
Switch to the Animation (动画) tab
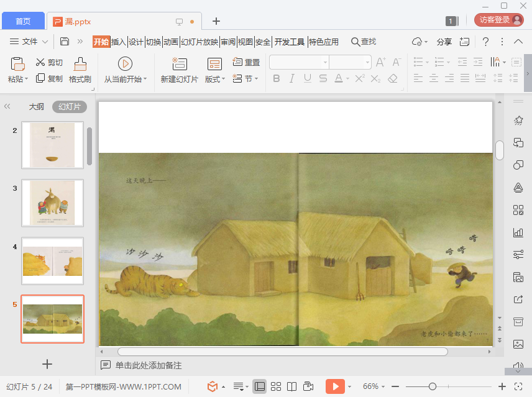point(171,42)
